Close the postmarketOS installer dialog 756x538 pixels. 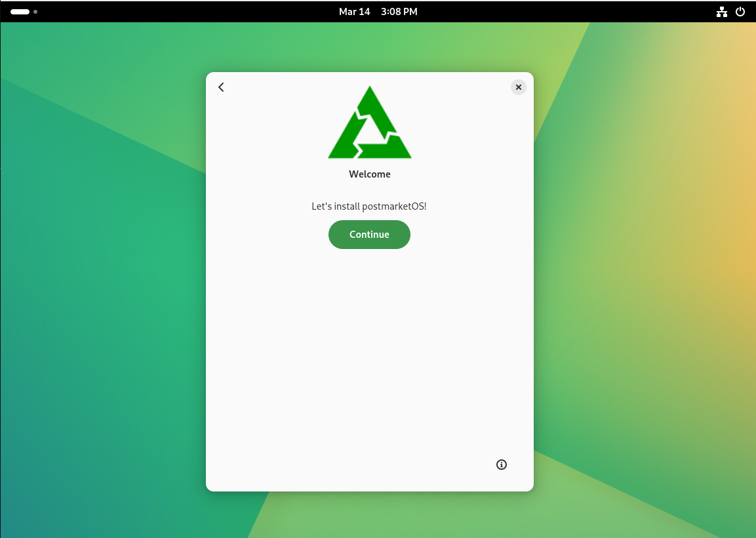tap(518, 87)
